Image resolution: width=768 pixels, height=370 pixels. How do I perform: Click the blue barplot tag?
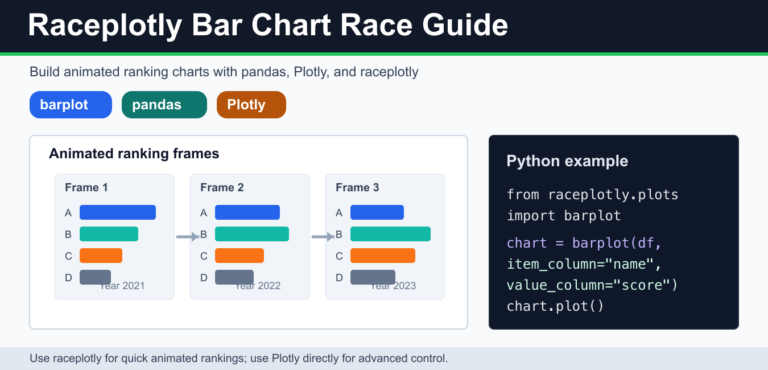click(71, 105)
